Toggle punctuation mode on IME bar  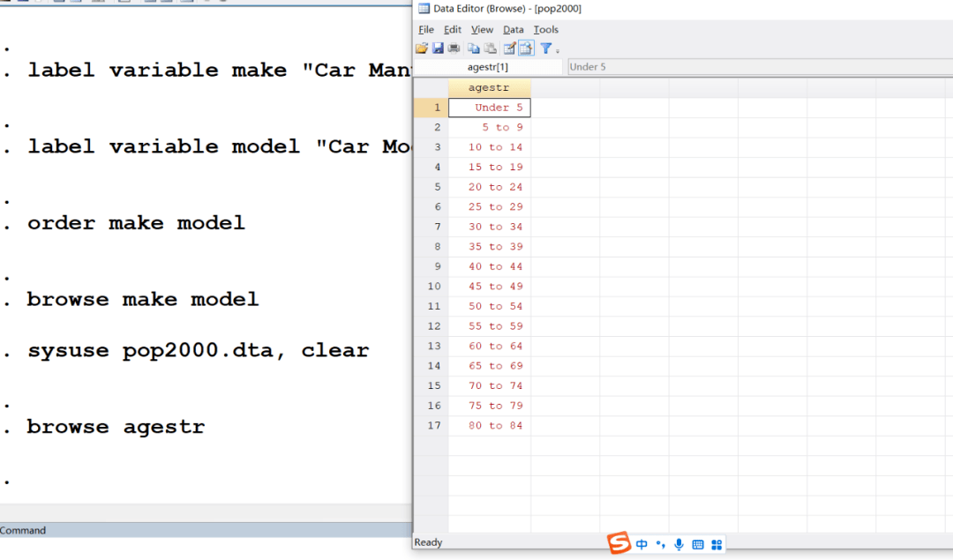pyautogui.click(x=661, y=544)
